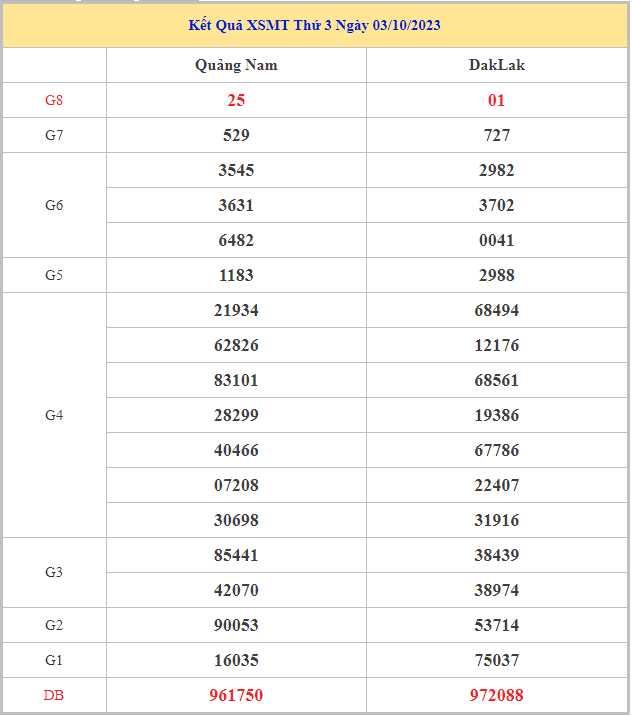Click the DakLak G2 number 53714
The image size is (632, 716).
tap(496, 625)
